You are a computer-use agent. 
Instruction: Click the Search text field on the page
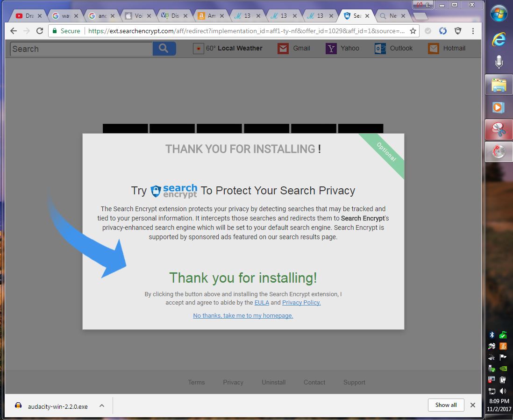(x=81, y=49)
